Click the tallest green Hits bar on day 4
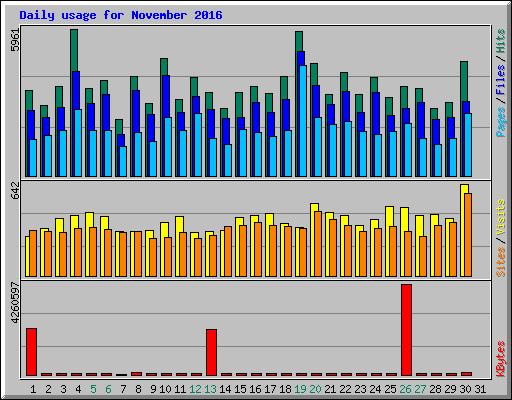Image resolution: width=512 pixels, height=400 pixels. click(74, 50)
